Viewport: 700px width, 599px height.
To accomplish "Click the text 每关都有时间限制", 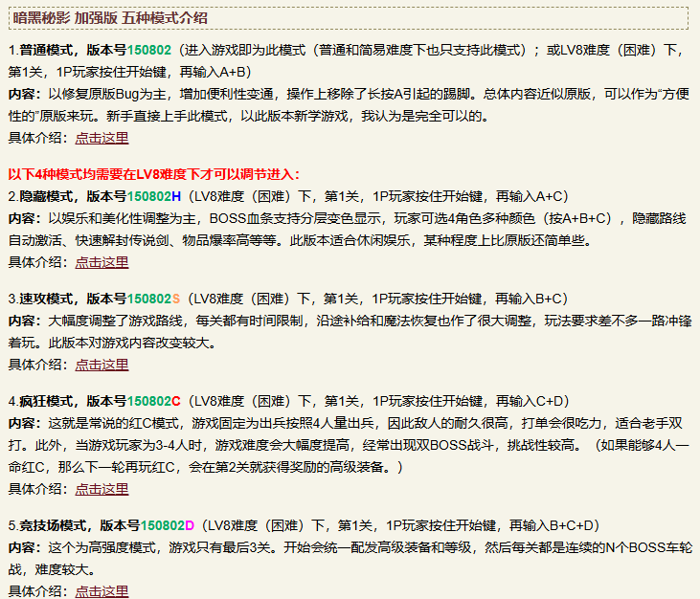I will click(x=249, y=321).
